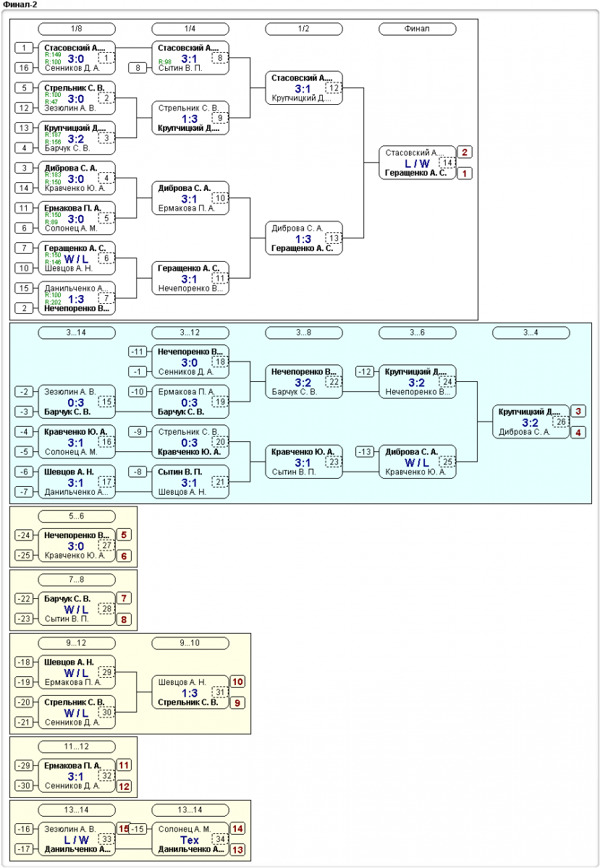Click Сытин В. П. in match 28
The width and height of the screenshot is (600, 868).
click(66, 618)
